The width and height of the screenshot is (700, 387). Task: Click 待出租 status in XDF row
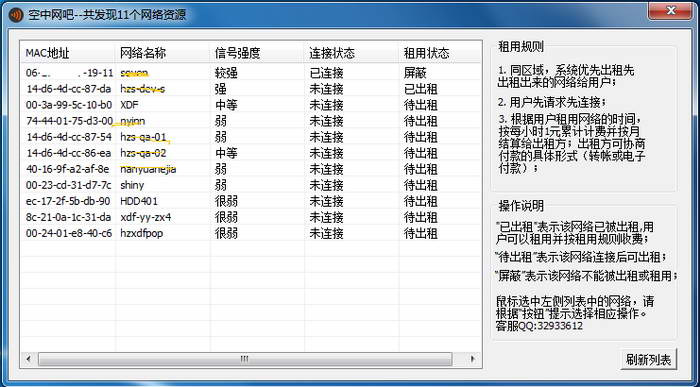[x=421, y=105]
